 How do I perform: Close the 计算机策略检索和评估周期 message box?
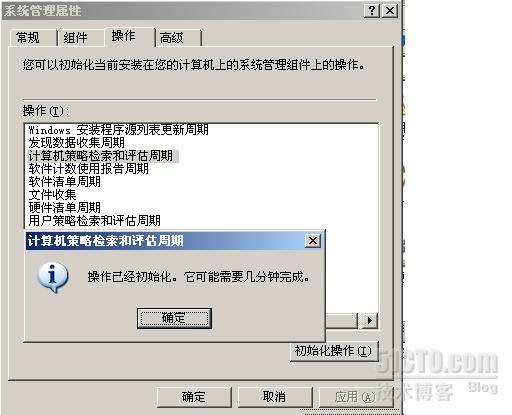coord(313,240)
